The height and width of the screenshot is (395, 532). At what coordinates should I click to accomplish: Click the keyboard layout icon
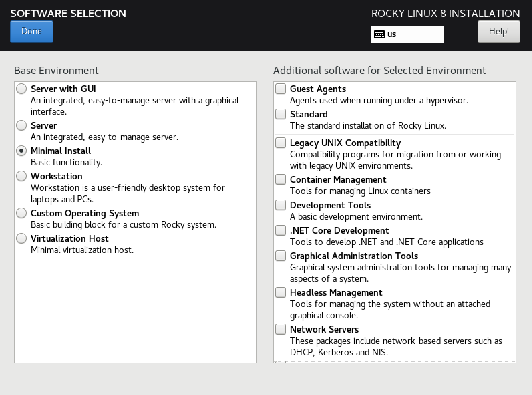(x=379, y=34)
